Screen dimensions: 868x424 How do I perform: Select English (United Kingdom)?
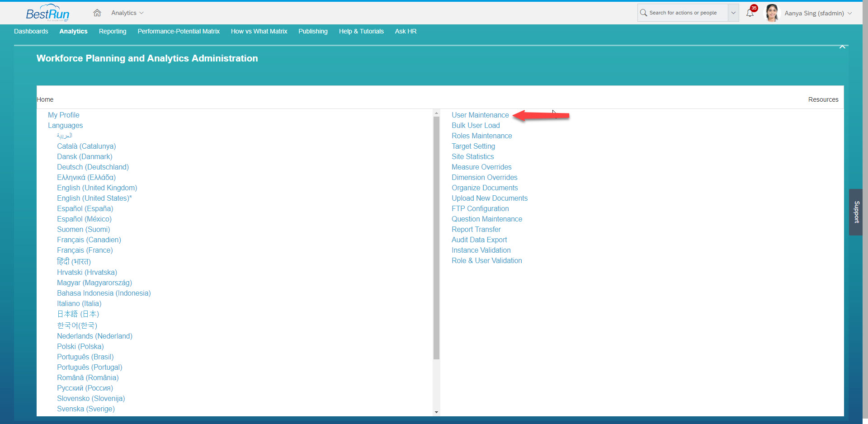97,188
